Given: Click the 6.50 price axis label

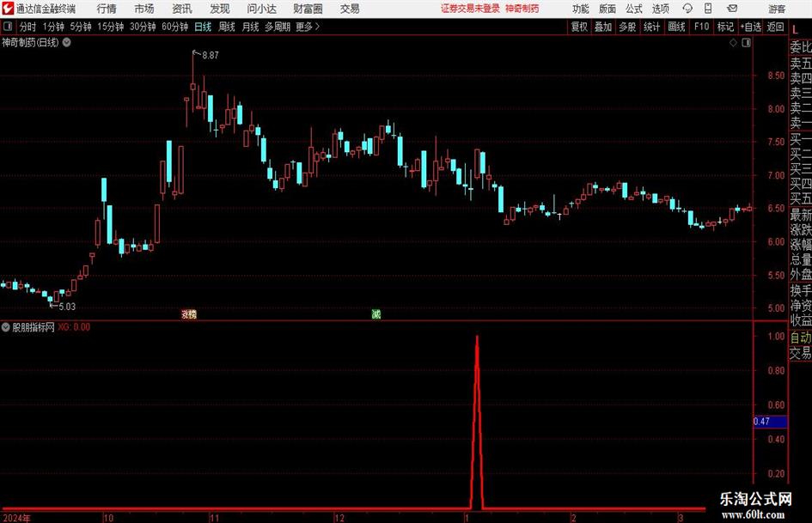Looking at the screenshot, I should (x=776, y=208).
